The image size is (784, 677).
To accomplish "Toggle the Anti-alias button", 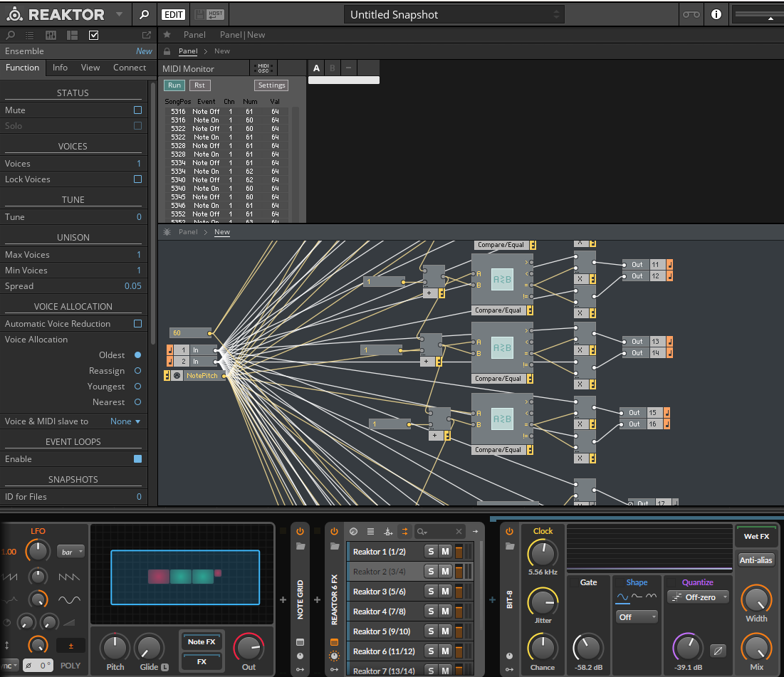I will pos(756,560).
